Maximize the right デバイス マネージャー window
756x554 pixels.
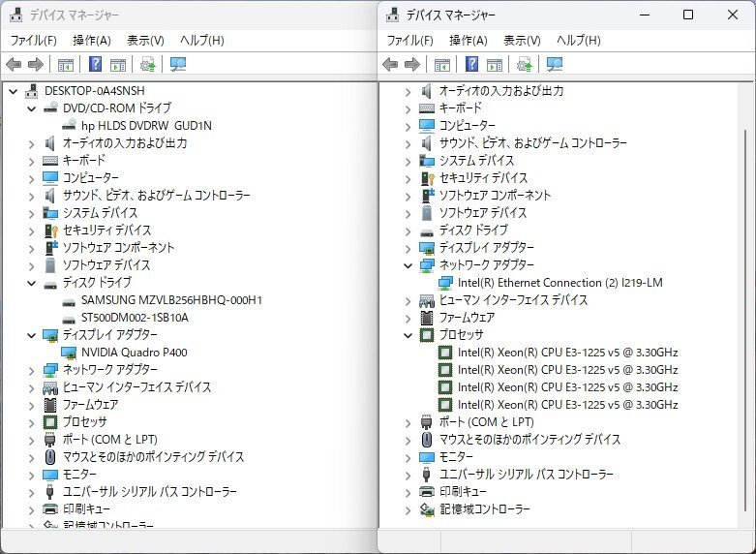click(688, 15)
